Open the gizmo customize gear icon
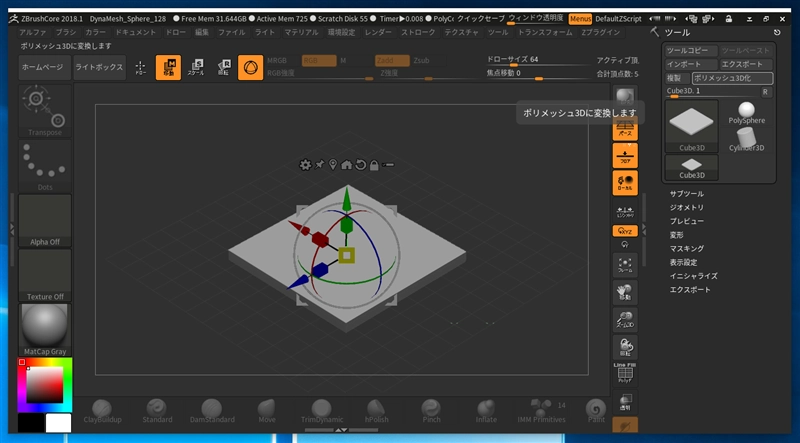The width and height of the screenshot is (800, 443). click(305, 165)
